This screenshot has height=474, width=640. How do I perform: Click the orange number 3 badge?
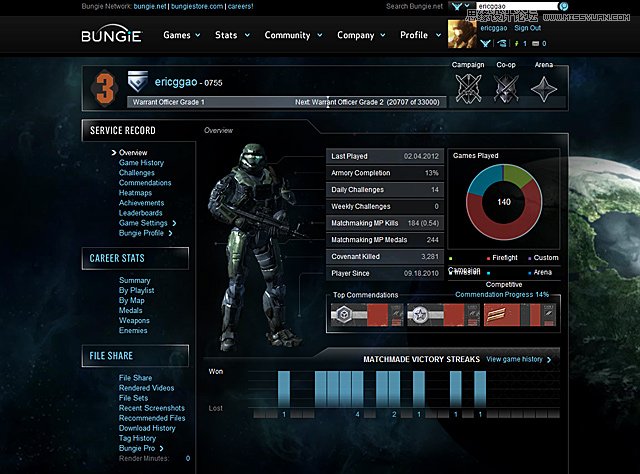pos(105,88)
